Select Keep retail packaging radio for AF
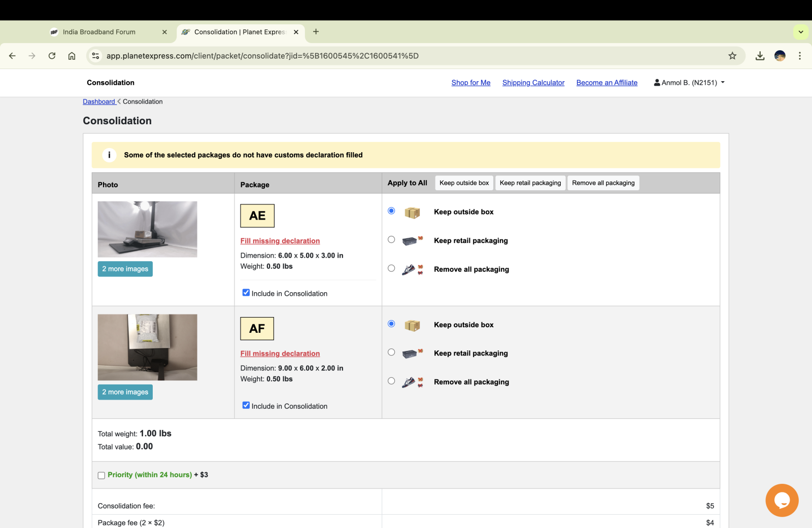The height and width of the screenshot is (528, 812). click(391, 352)
